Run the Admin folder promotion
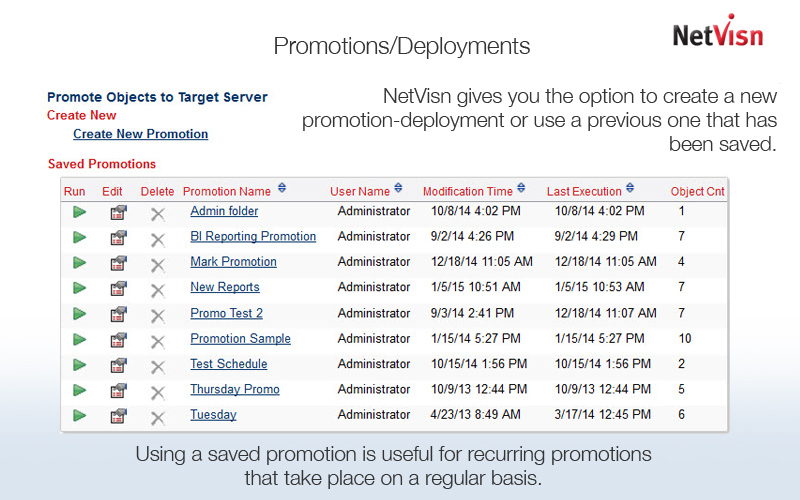This screenshot has height=500, width=800. click(80, 212)
